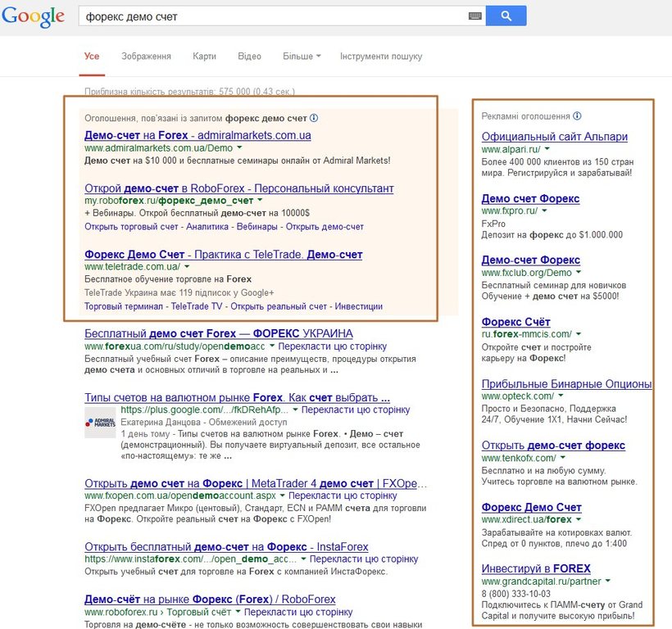
Task: Expand arrow next to www.fxclub.org/Demo
Action: (578, 273)
